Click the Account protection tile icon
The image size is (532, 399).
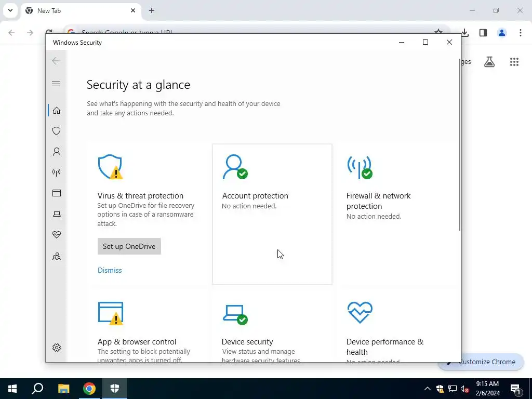(x=235, y=167)
